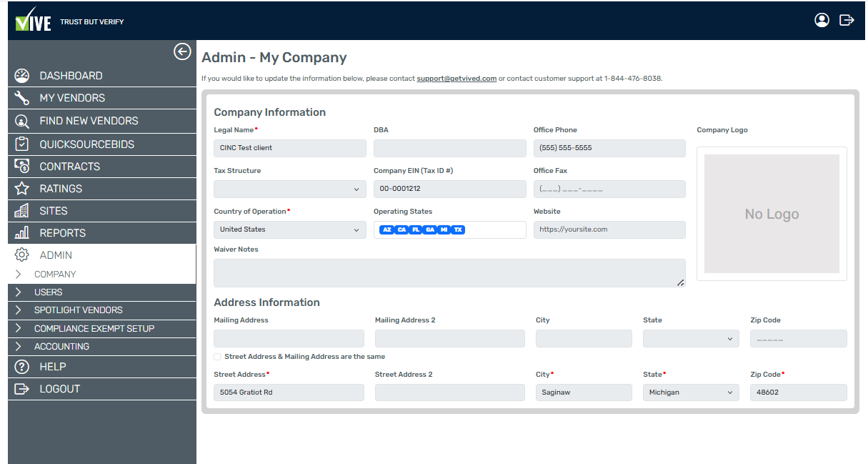
Task: Click the Logout icon in the sidebar
Action: tap(22, 389)
